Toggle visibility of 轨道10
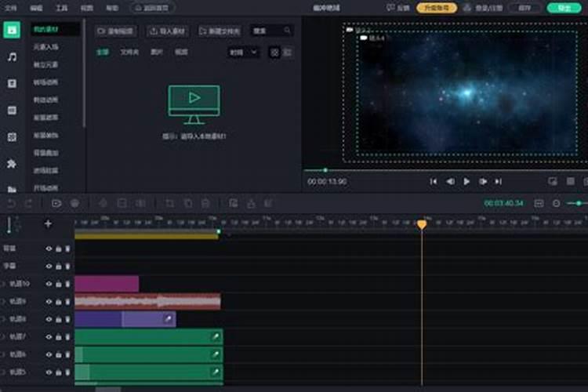The image size is (588, 392). coord(49,284)
